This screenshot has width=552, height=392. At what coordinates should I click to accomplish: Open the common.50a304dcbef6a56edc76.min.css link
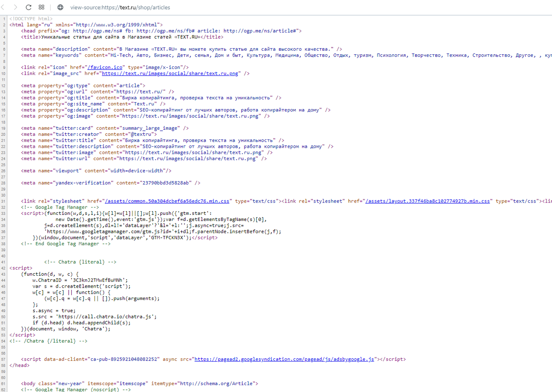pos(167,201)
